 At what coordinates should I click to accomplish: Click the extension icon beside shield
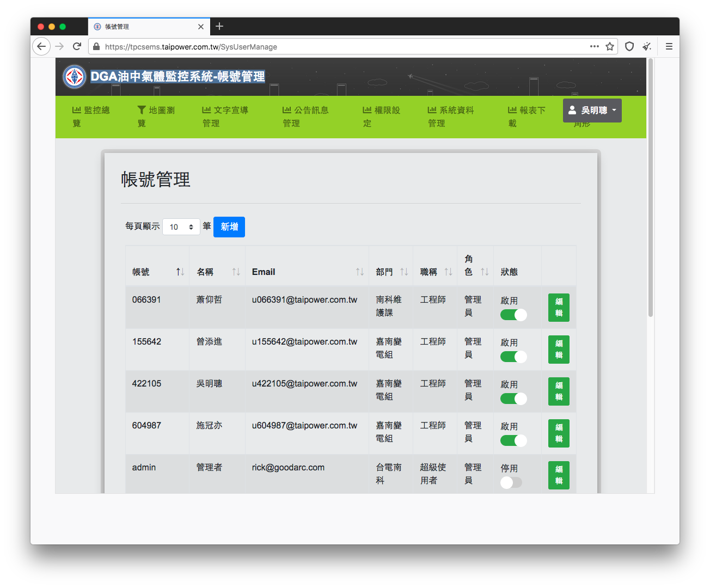tap(647, 46)
